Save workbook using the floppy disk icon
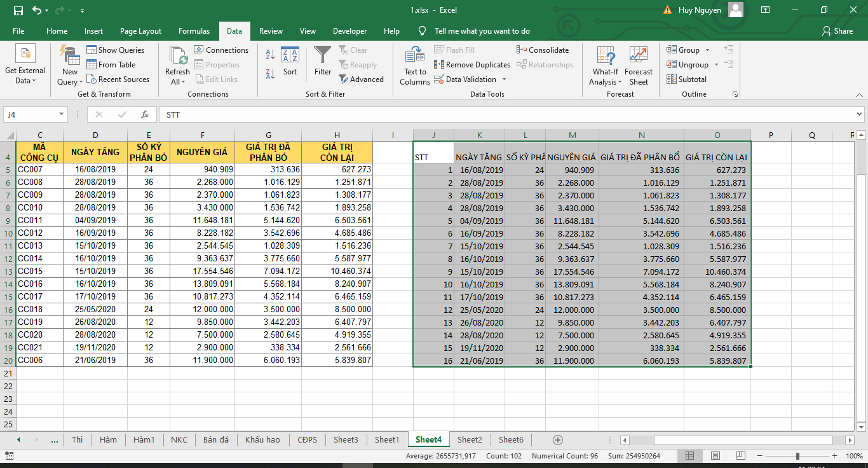 pyautogui.click(x=18, y=10)
